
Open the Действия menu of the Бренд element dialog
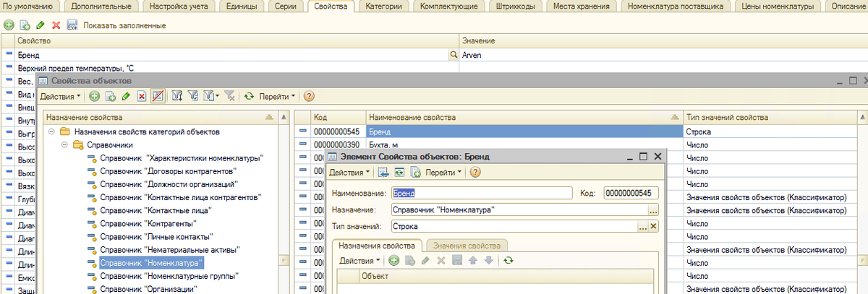(x=350, y=173)
